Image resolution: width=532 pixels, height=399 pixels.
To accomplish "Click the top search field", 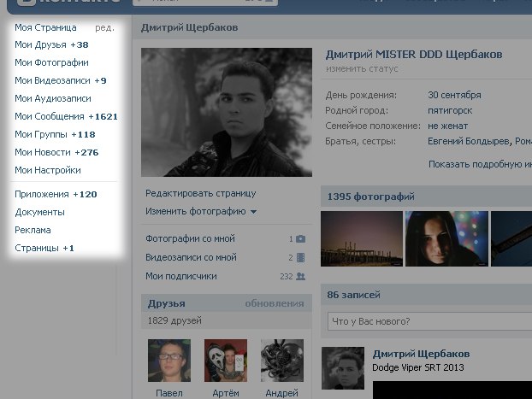I will [205, 2].
